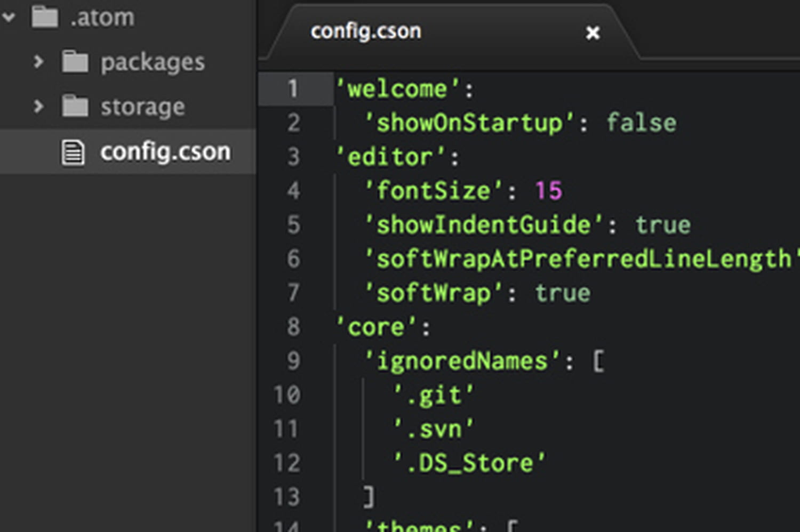Click the opening bracket after ignoredNames
800x532 pixels.
pyautogui.click(x=598, y=361)
